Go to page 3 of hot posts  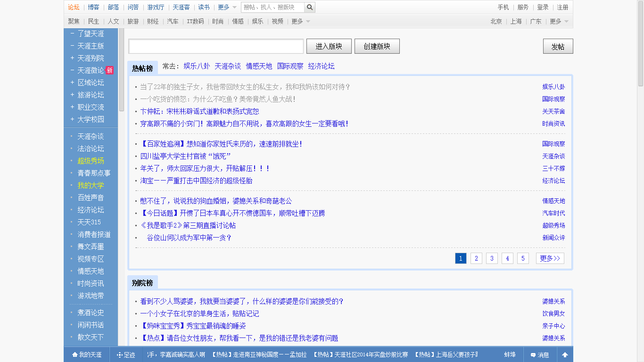pyautogui.click(x=492, y=258)
